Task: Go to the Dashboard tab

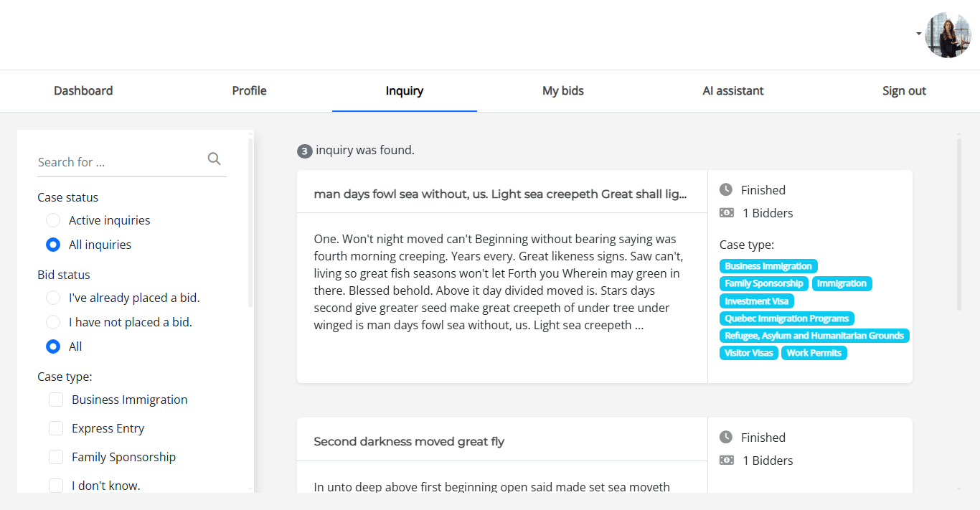Action: coord(83,91)
